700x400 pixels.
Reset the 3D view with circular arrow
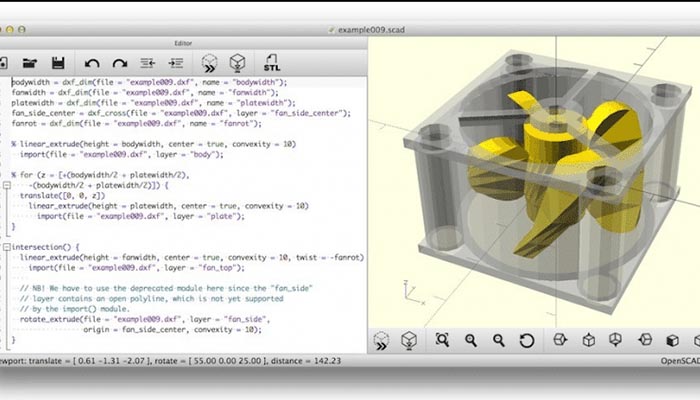(526, 341)
